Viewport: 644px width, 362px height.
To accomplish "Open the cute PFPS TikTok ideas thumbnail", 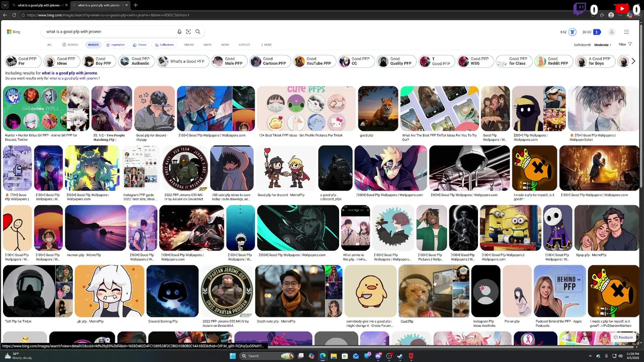I will point(306,109).
